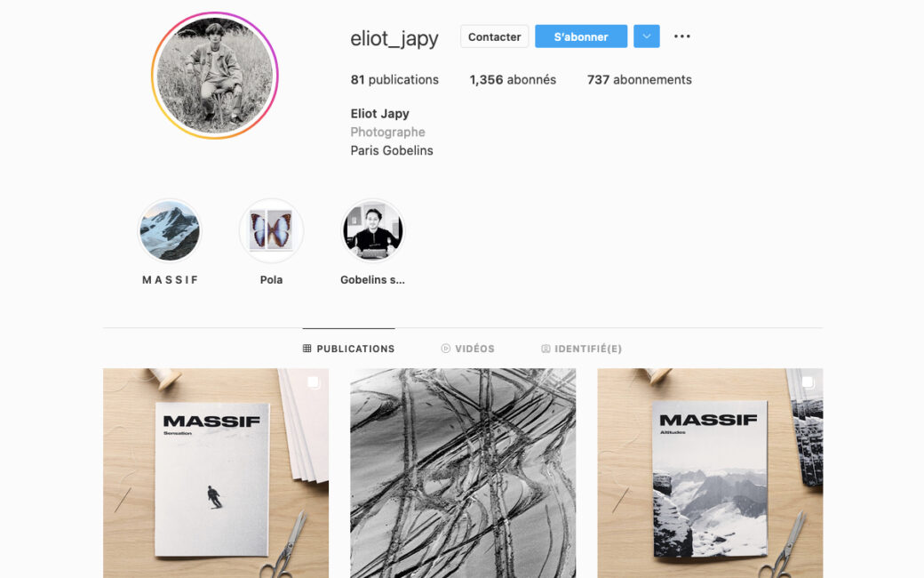Viewport: 924px width, 578px height.
Task: Click the play icon beside Vidéos
Action: click(x=445, y=349)
